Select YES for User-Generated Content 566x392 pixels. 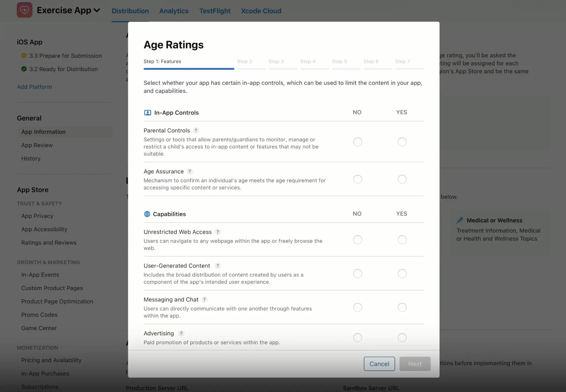402,273
